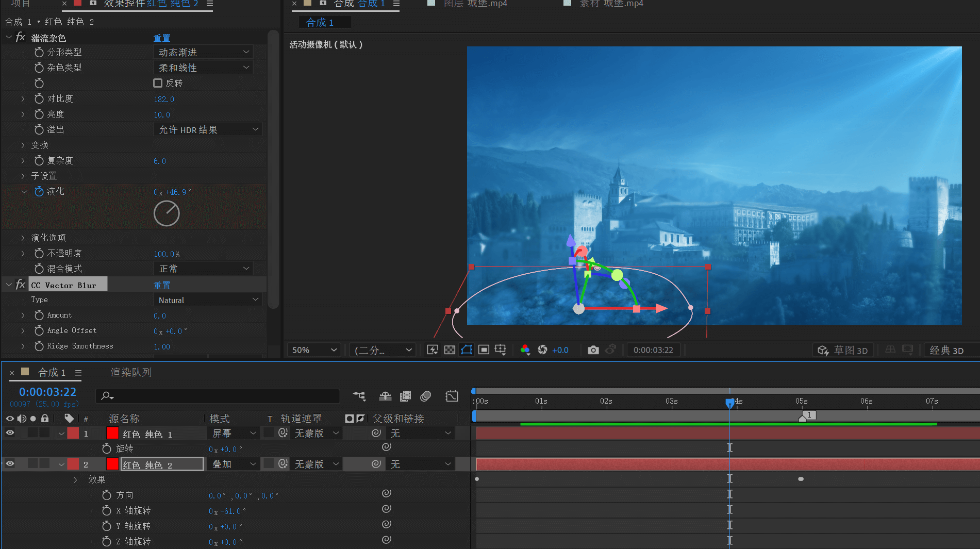This screenshot has height=549, width=980.
Task: Click 对比度 value 182.0
Action: pyautogui.click(x=164, y=99)
